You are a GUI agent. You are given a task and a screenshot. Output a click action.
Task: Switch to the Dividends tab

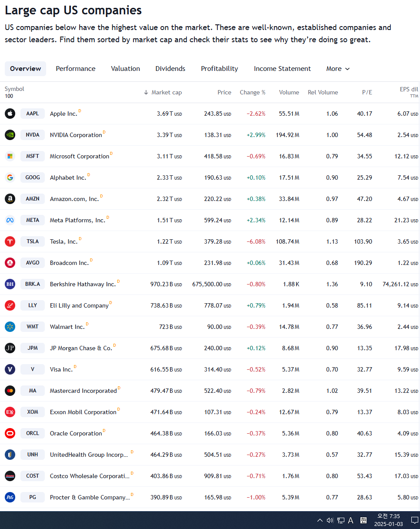coord(170,69)
